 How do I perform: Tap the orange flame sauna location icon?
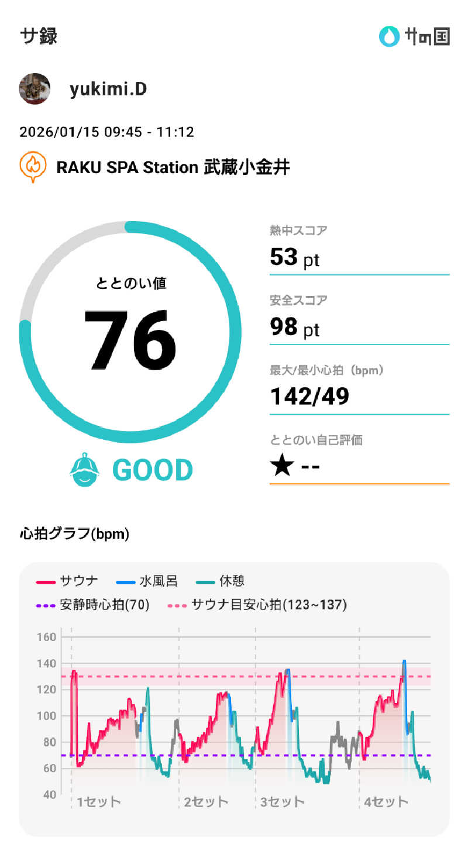coord(33,167)
